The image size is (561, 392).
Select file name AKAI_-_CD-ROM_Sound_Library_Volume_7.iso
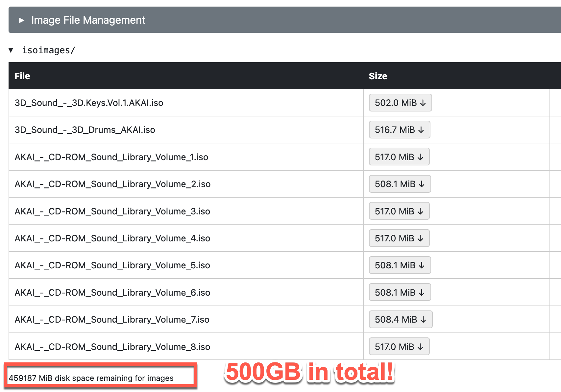click(112, 320)
